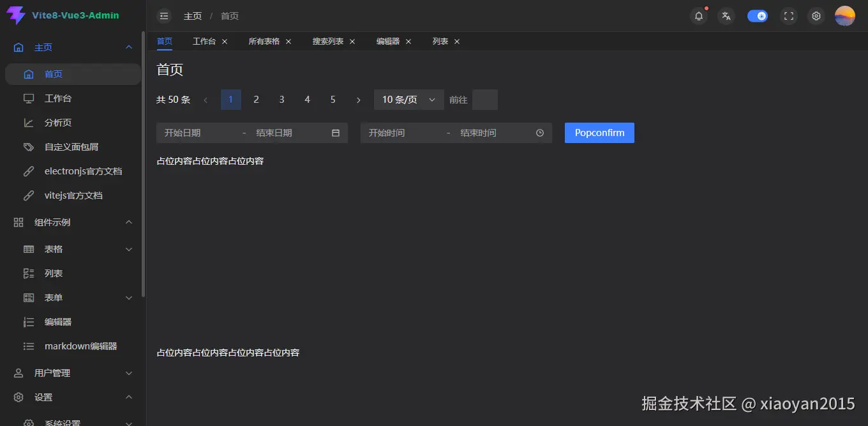Click the 设置 gear icon in the sidebar
The image size is (868, 426).
(x=19, y=397)
